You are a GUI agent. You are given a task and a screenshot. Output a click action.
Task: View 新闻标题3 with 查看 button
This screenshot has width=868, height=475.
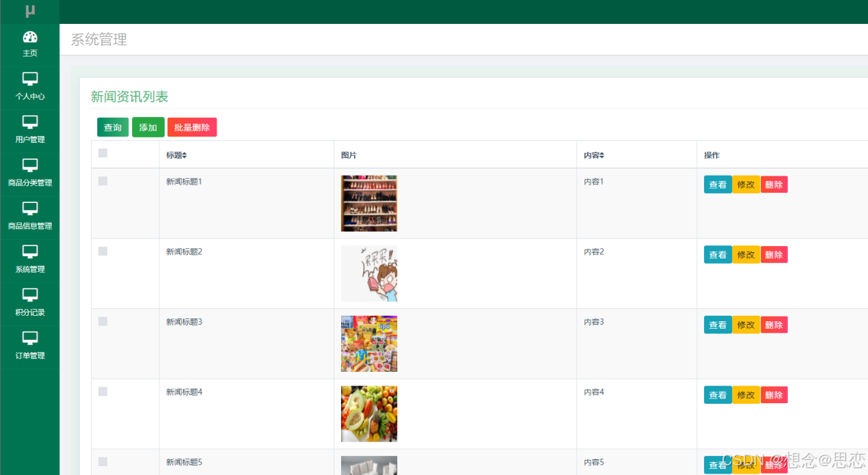pyautogui.click(x=718, y=325)
